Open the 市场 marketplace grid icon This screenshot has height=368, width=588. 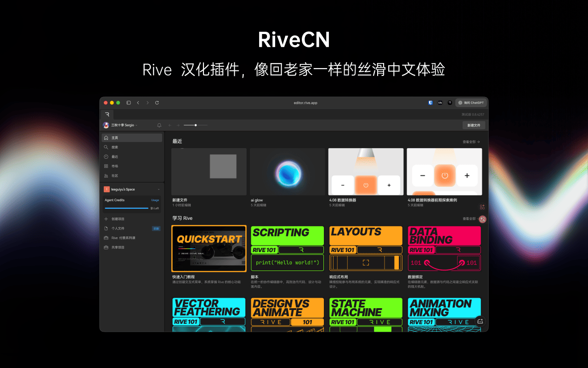click(106, 166)
